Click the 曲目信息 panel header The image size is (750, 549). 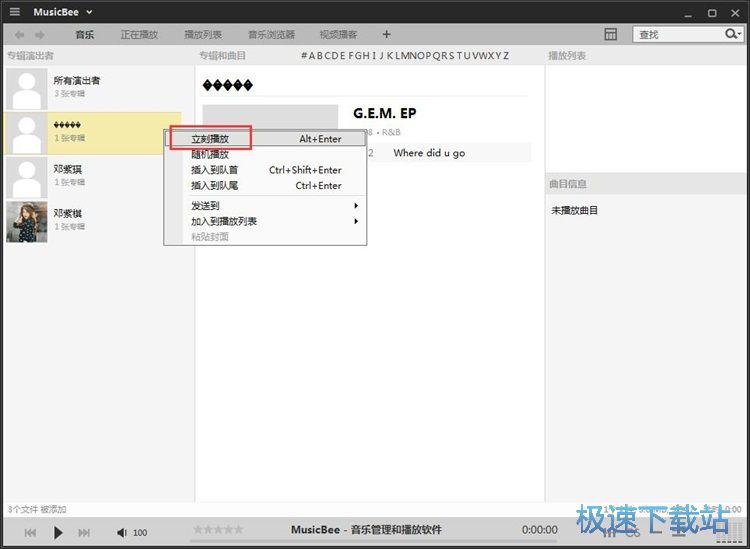click(x=567, y=184)
